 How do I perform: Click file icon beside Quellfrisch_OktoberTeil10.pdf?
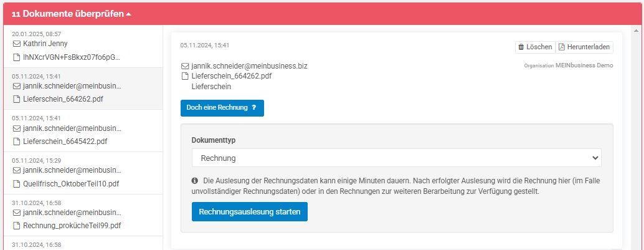[x=16, y=184]
